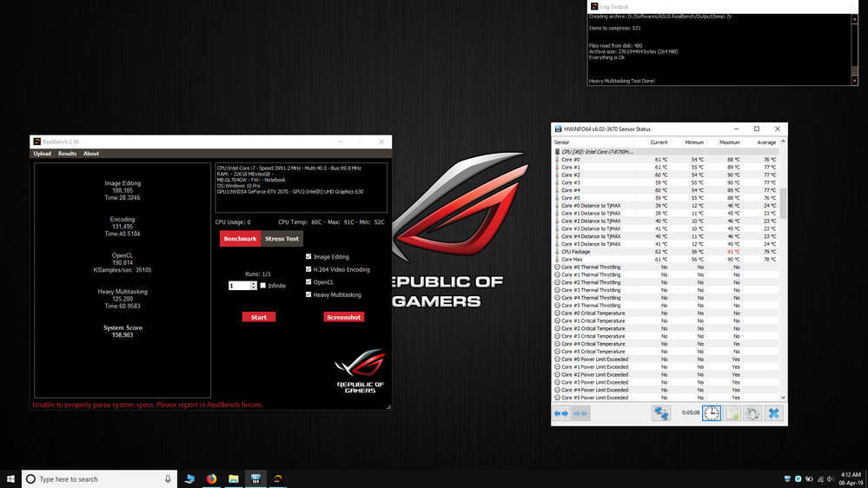Screen dimensions: 868x488
Task: Click Log Output window title icon
Action: pyautogui.click(x=594, y=7)
